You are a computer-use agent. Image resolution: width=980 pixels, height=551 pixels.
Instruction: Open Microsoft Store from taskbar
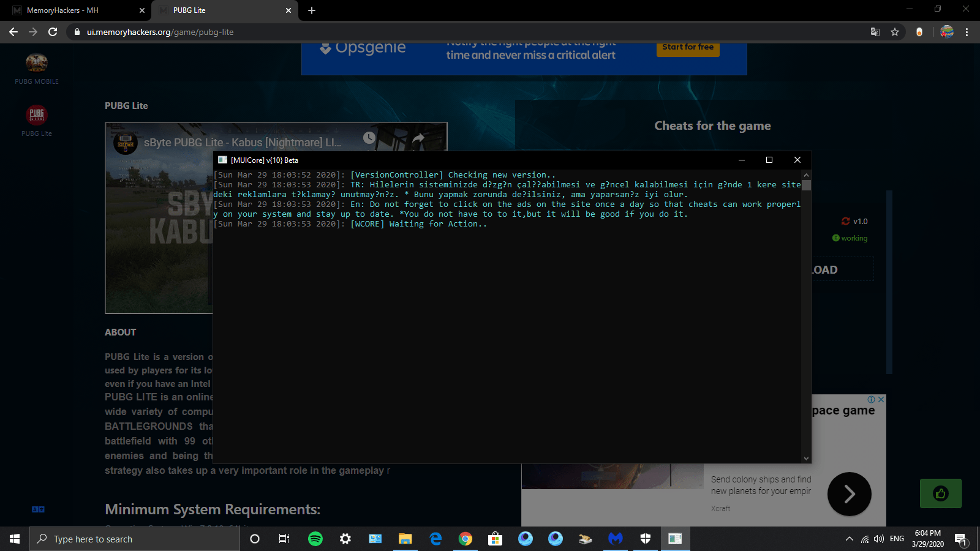[x=495, y=539]
